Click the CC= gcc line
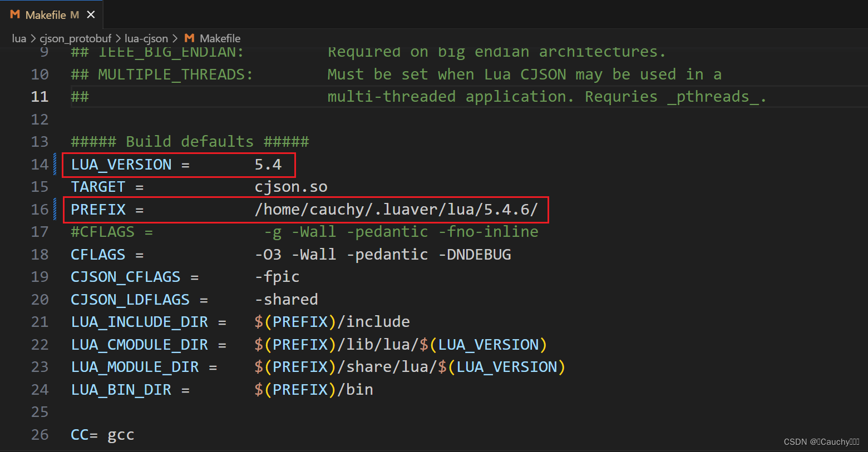 102,435
